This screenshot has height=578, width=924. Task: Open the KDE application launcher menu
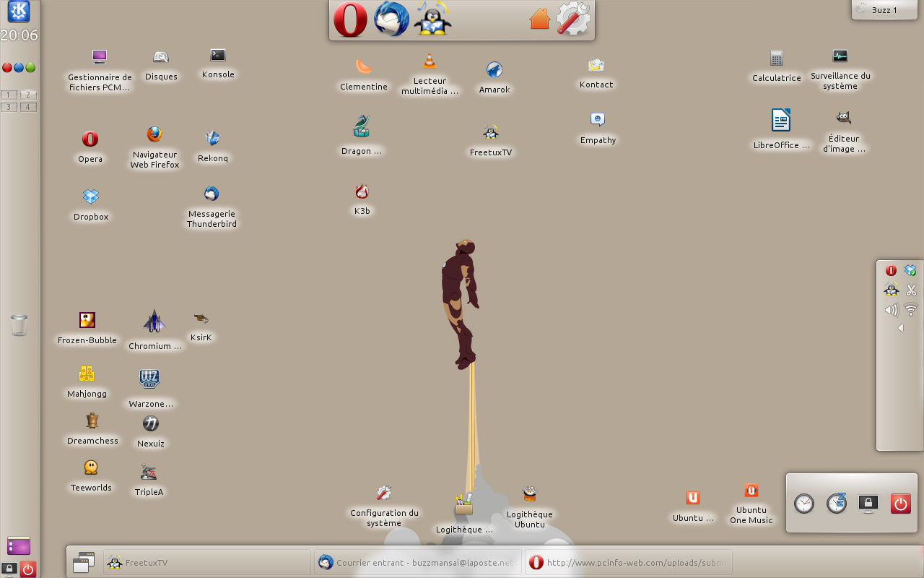(x=19, y=12)
